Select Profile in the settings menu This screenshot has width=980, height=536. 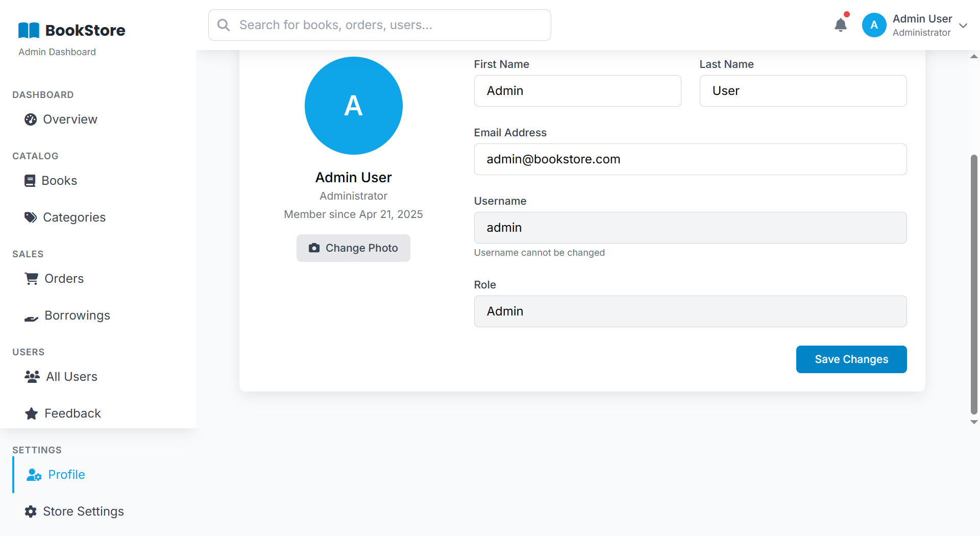point(66,475)
